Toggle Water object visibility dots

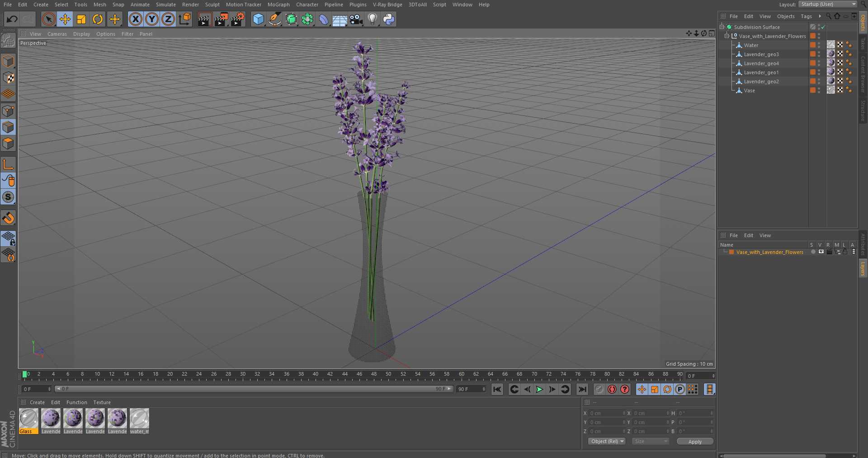click(x=819, y=45)
